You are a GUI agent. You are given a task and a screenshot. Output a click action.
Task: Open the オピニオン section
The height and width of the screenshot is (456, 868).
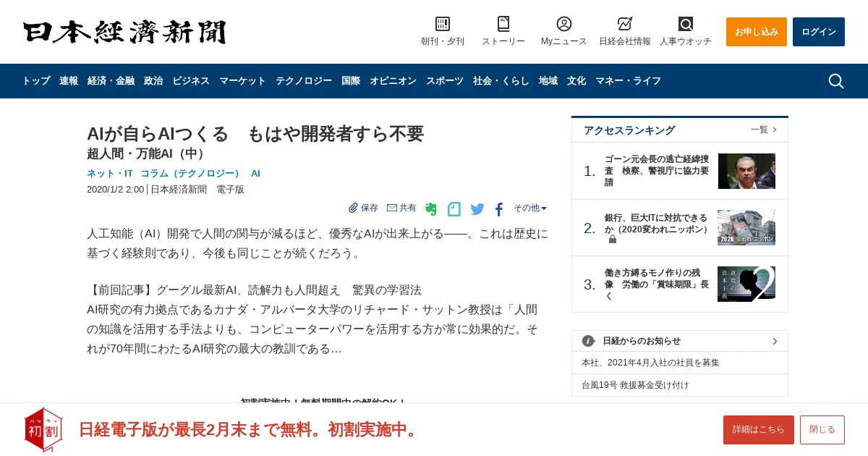point(393,81)
